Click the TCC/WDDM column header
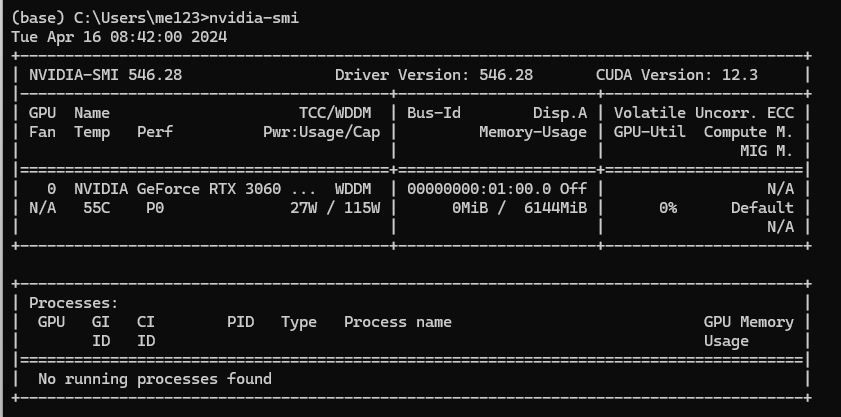Viewport: 841px width, 417px height. (x=335, y=113)
